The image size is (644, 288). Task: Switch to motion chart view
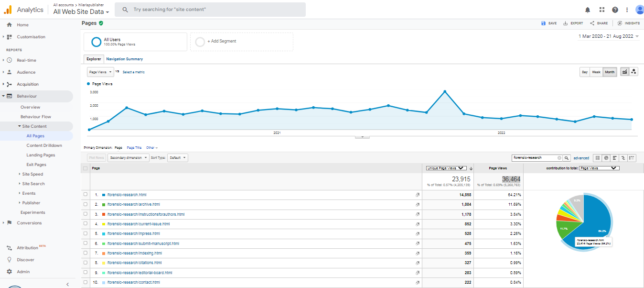pyautogui.click(x=633, y=72)
